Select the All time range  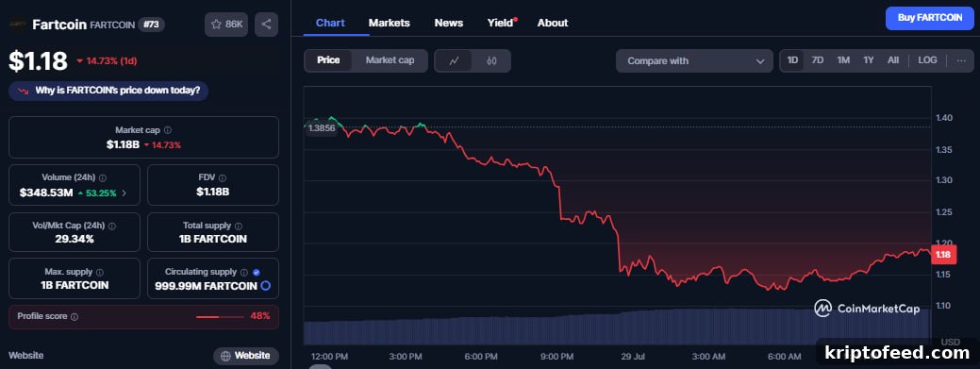(893, 60)
